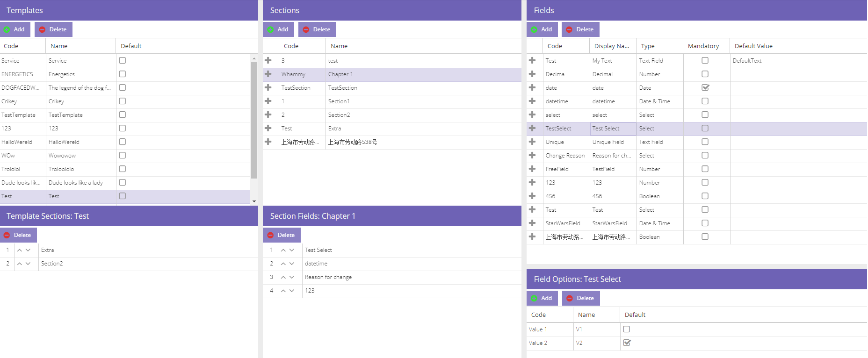Uncheck Default for option Value 2
Image resolution: width=868 pixels, height=358 pixels.
click(627, 343)
